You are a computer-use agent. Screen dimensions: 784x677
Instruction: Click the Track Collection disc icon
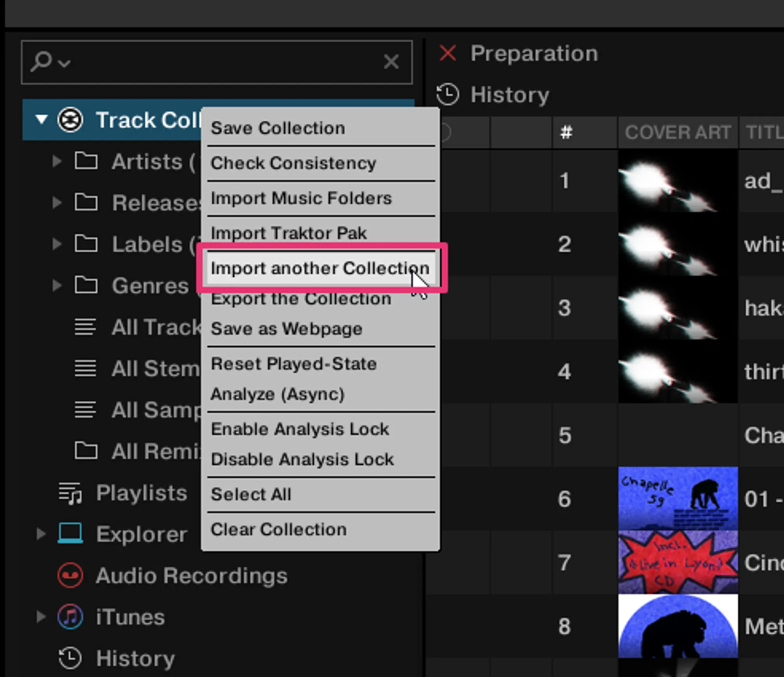click(x=70, y=120)
